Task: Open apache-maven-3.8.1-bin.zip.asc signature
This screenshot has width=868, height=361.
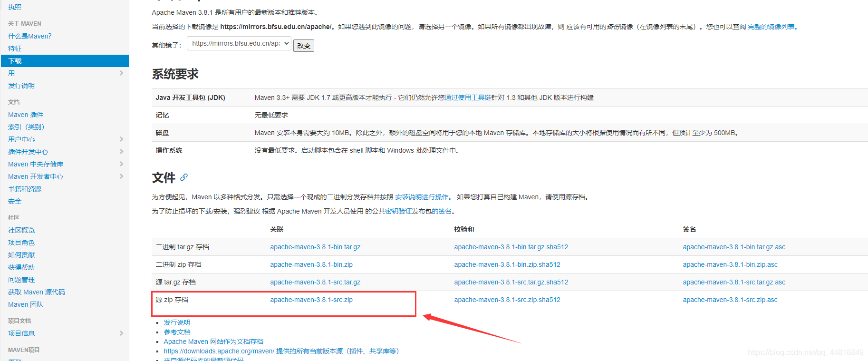Action: point(730,264)
